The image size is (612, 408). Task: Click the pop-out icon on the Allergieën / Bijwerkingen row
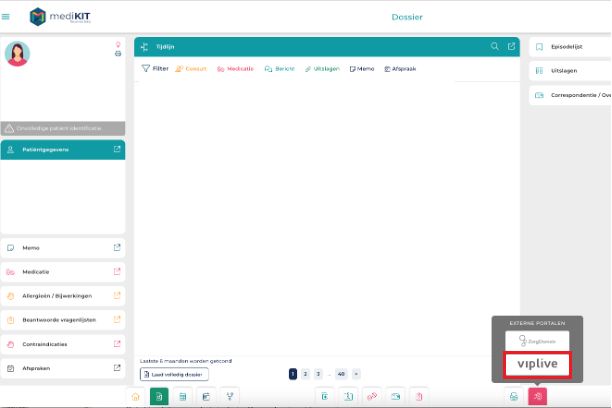point(117,296)
